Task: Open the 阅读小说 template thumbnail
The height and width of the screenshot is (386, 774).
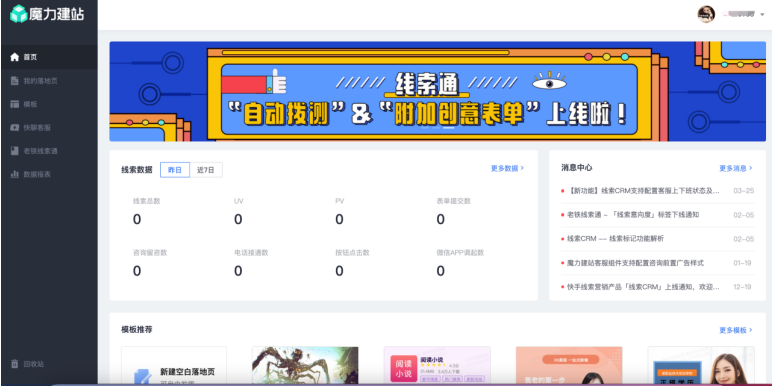Action: pos(437,366)
